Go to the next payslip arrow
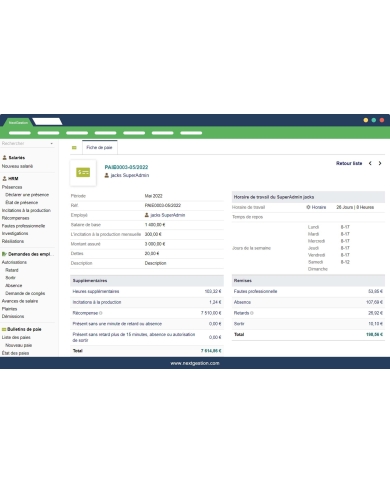 (380, 163)
